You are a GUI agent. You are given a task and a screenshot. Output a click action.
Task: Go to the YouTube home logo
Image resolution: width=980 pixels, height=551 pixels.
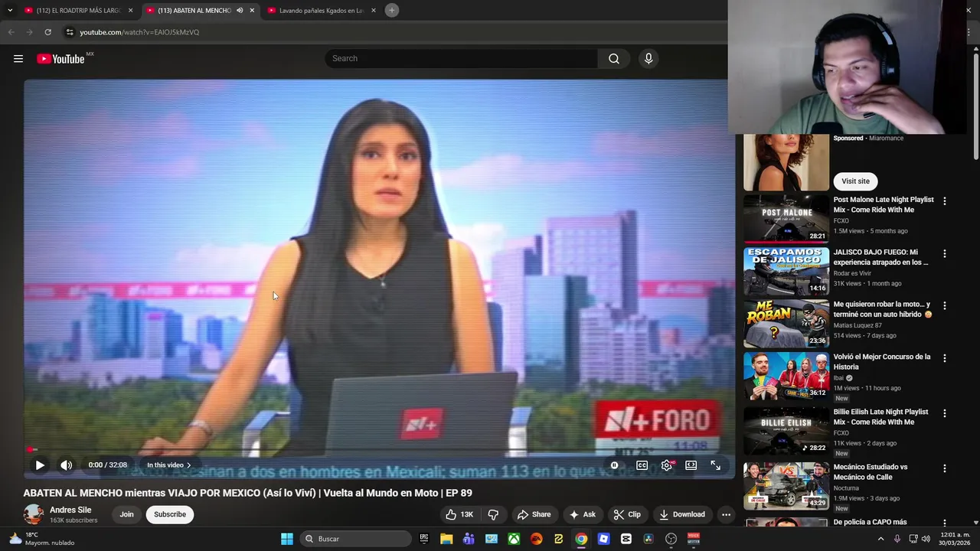tap(60, 59)
